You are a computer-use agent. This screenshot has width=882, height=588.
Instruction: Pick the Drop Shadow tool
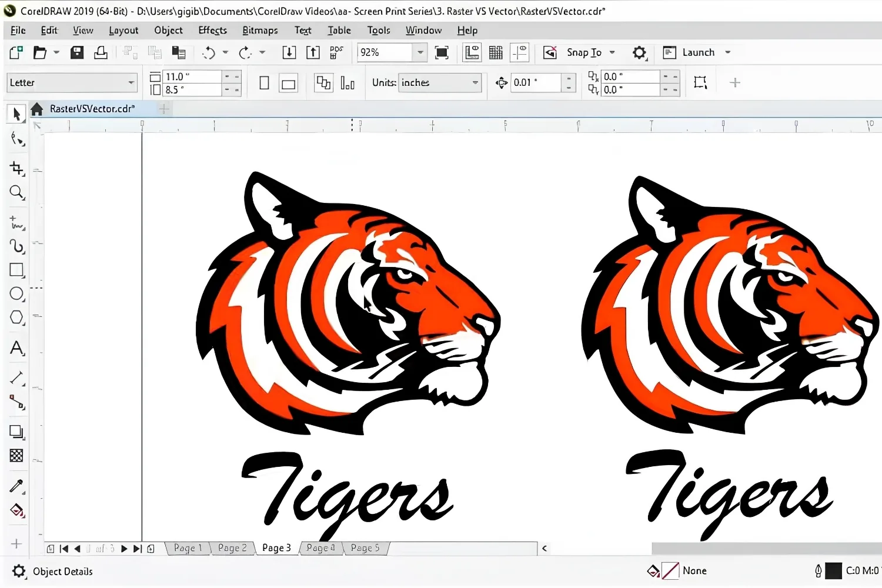tap(16, 432)
